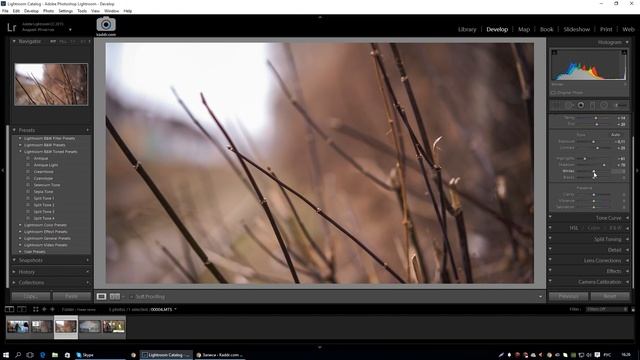This screenshot has height=360, width=640.
Task: Create a snapshot with plus icon
Action: [x=87, y=260]
